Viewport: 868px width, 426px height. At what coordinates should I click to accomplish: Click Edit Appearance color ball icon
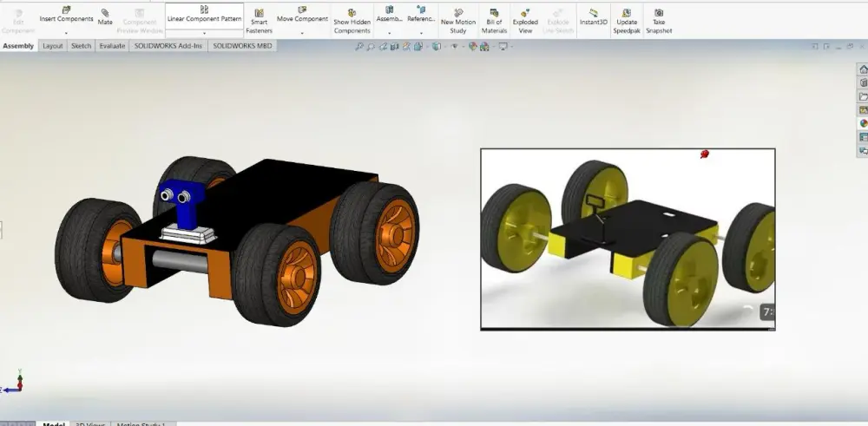(472, 47)
